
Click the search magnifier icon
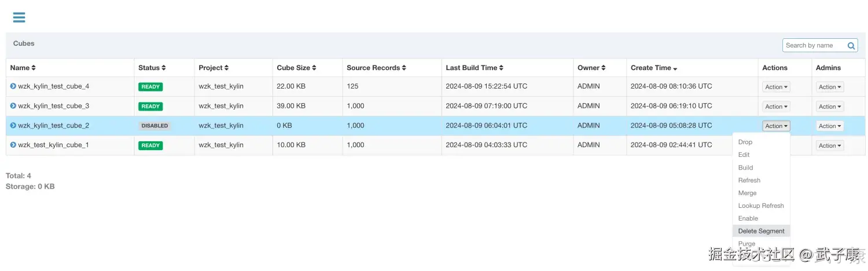[x=851, y=46]
